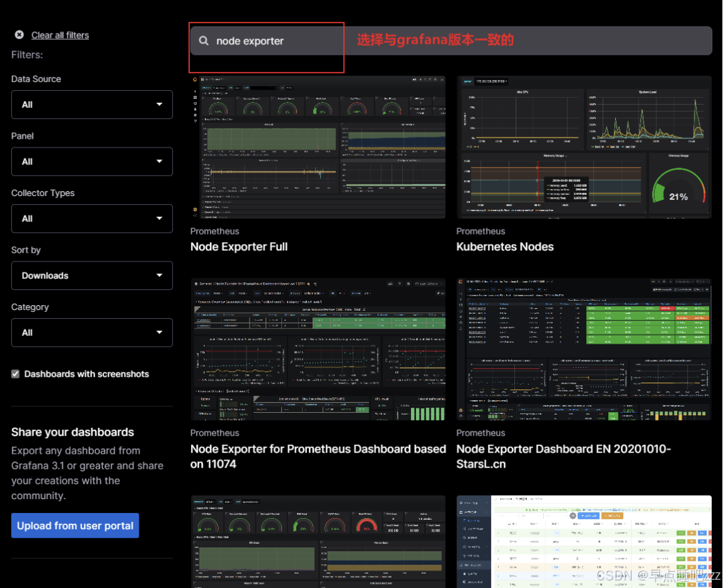Click Upload from user portal button

75,526
